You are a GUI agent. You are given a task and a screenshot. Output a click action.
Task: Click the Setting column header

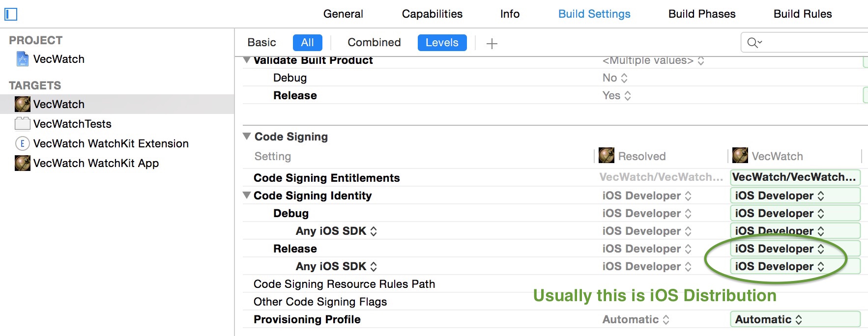pos(273,156)
